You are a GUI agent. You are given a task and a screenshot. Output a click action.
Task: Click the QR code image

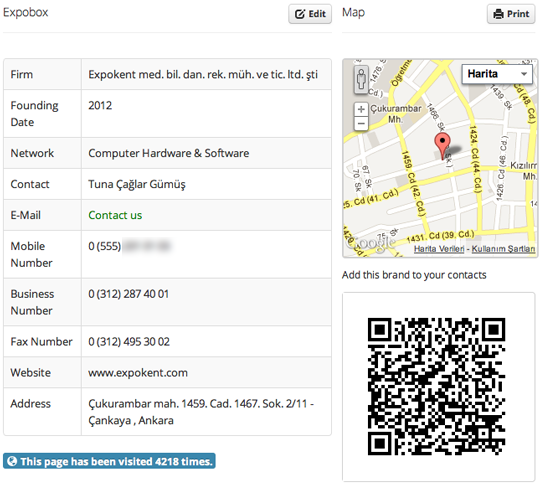[x=436, y=386]
